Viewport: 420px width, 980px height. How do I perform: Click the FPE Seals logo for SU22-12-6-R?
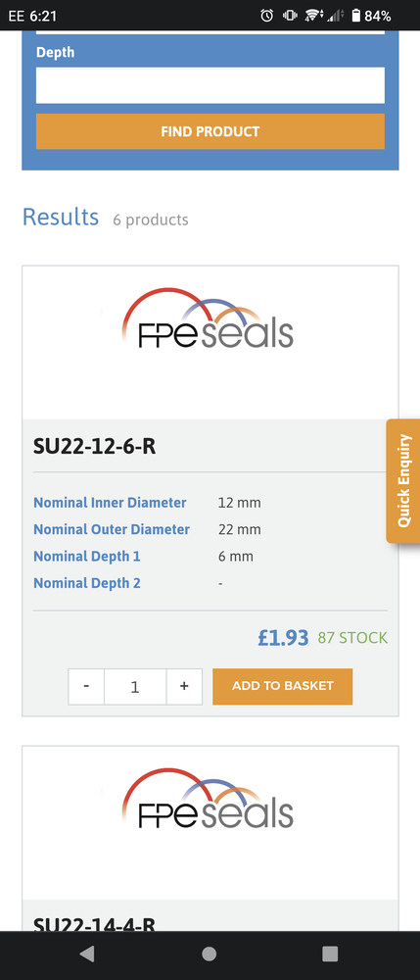tap(208, 318)
